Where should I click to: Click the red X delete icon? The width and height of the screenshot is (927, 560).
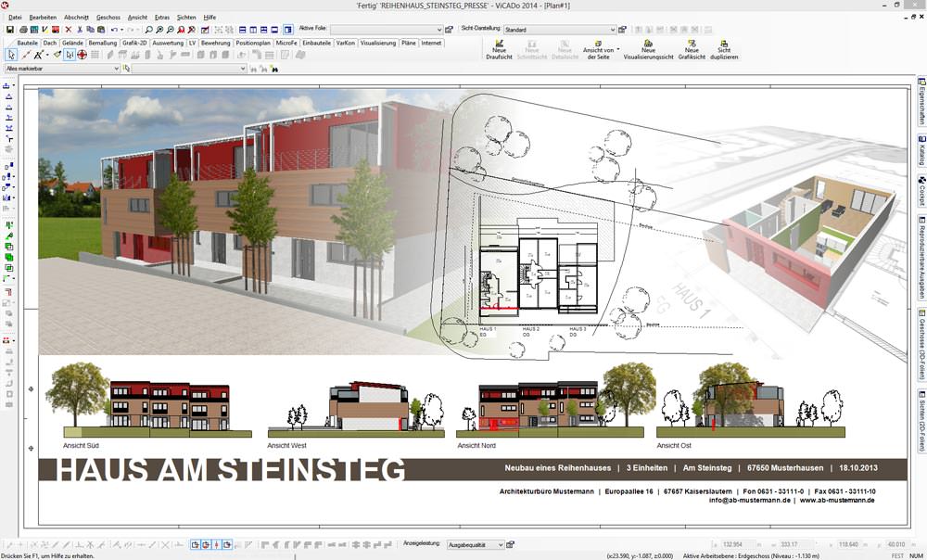(x=68, y=30)
